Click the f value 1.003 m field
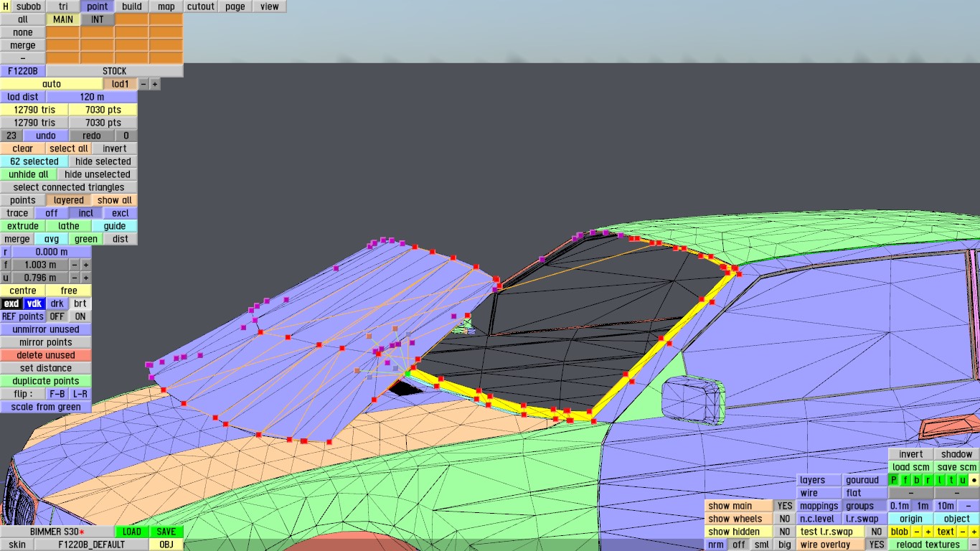 (x=40, y=265)
